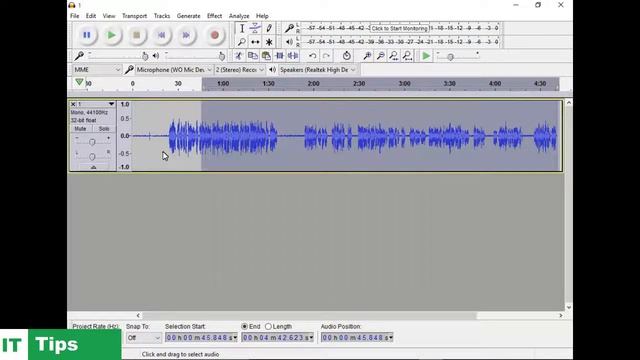Open the Speakers playback device dropdown
Viewport: 640px width, 360px height.
(318, 70)
